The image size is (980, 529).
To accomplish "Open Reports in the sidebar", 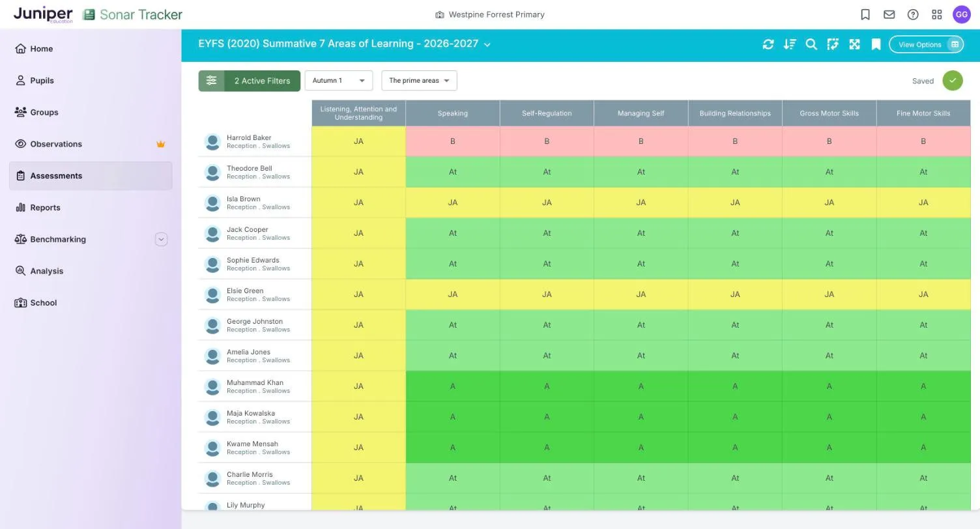I will [x=91, y=208].
